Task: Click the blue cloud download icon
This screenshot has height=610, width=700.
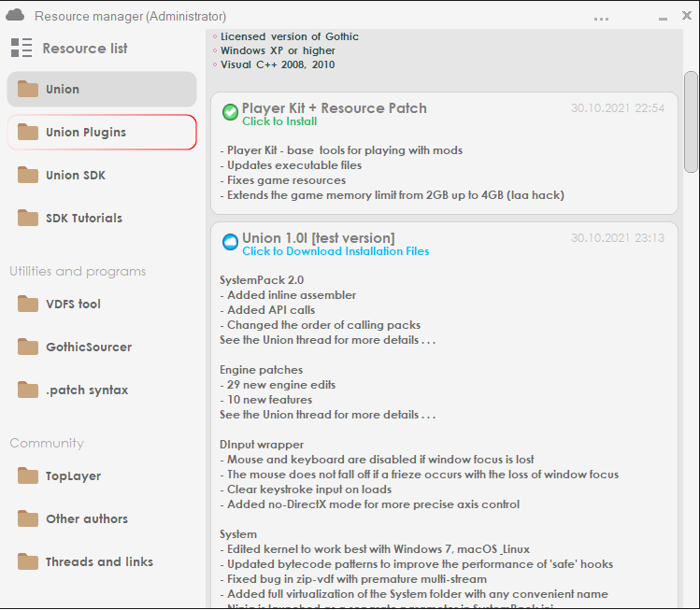Action: point(230,243)
